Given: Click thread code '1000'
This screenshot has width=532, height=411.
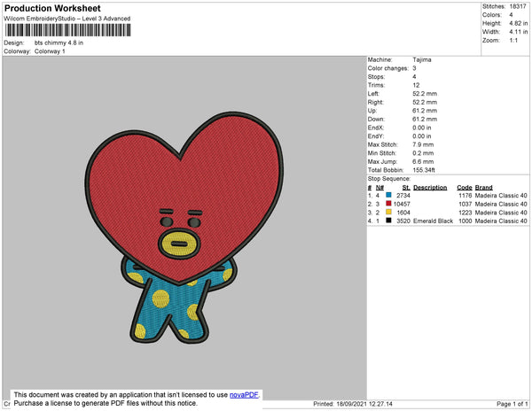Looking at the screenshot, I should pos(465,221).
